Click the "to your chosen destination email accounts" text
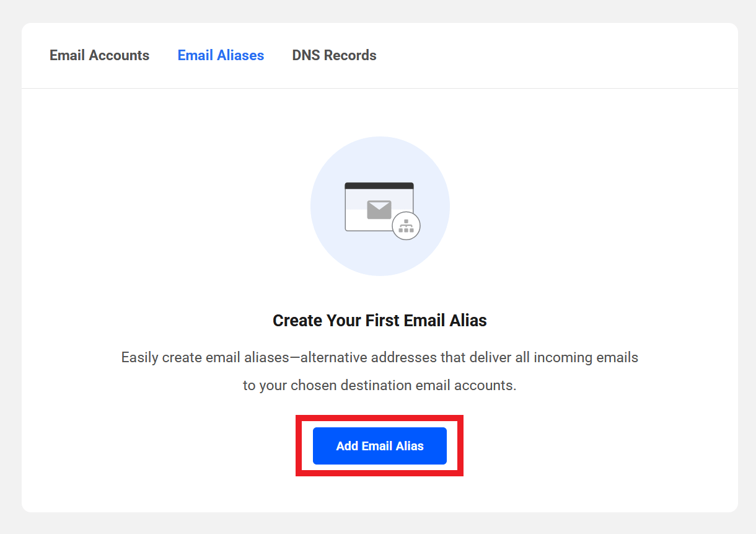This screenshot has height=534, width=756. click(379, 385)
